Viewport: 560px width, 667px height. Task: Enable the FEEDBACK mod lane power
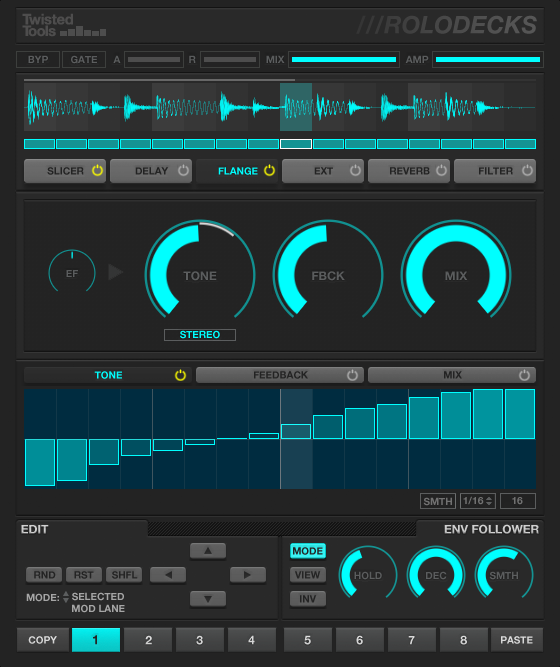352,375
